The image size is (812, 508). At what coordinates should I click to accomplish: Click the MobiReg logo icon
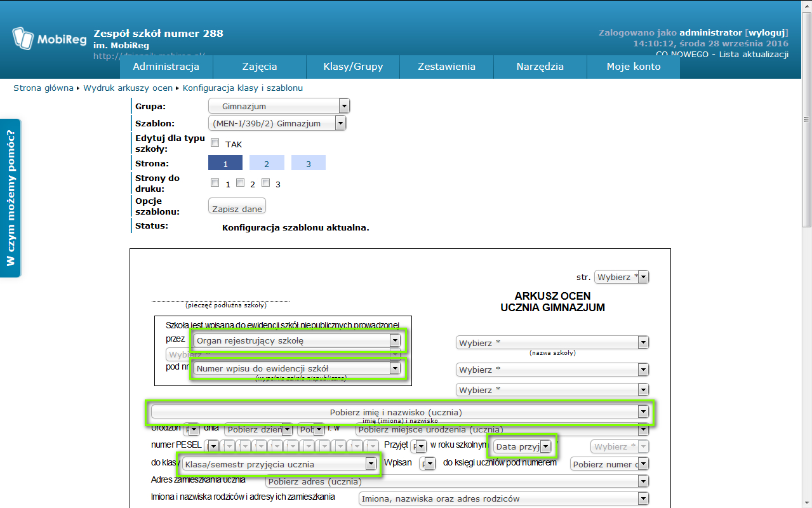22,39
